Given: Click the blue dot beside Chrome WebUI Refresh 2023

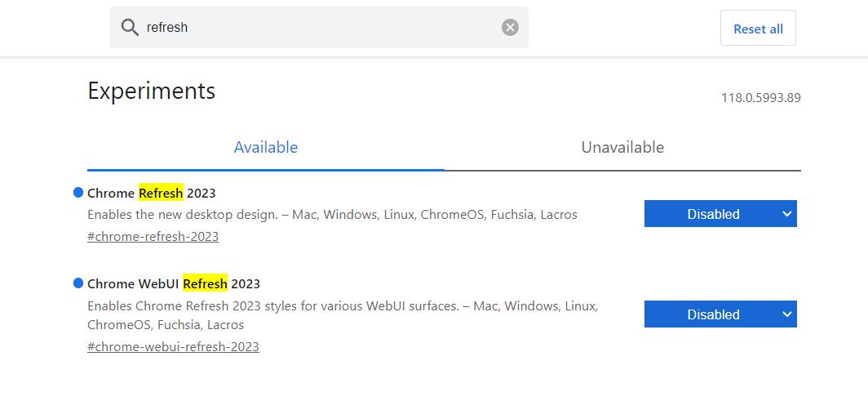Looking at the screenshot, I should [78, 283].
